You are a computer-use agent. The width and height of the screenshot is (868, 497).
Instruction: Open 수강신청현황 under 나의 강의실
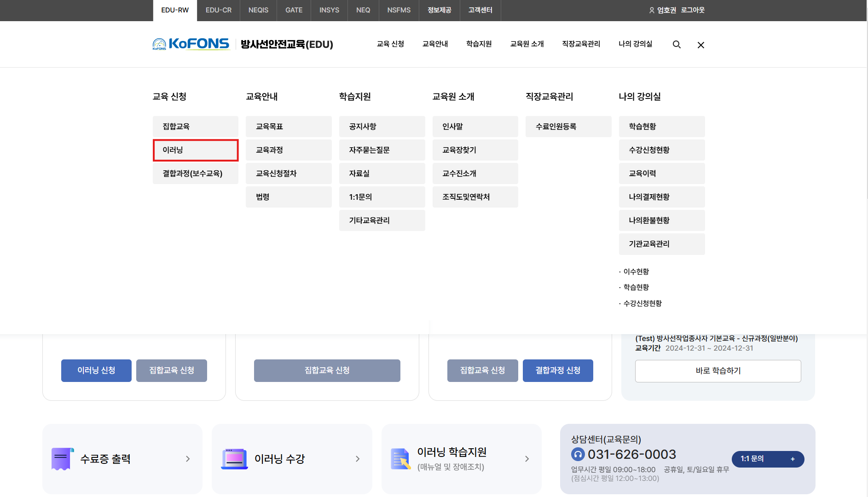click(x=661, y=150)
